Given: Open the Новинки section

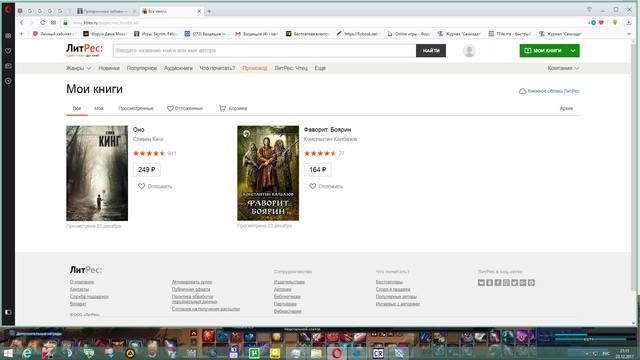Looking at the screenshot, I should pyautogui.click(x=109, y=68).
